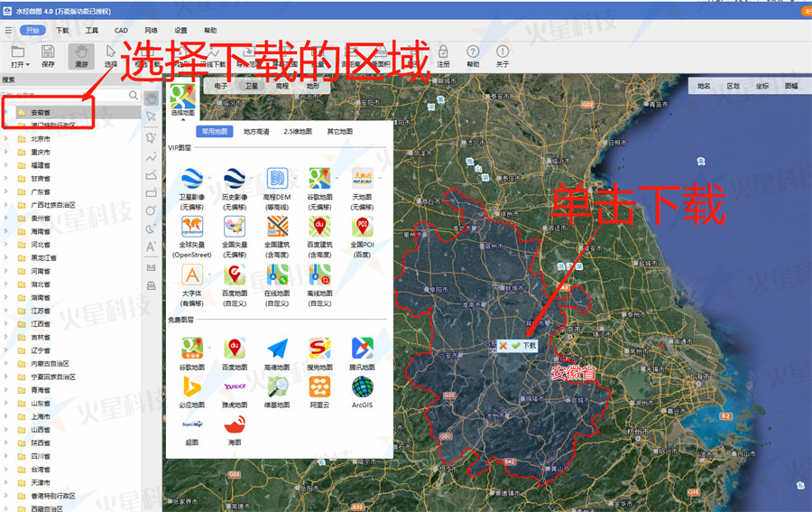Choose the 历史影像 historical imagery icon

(234, 178)
